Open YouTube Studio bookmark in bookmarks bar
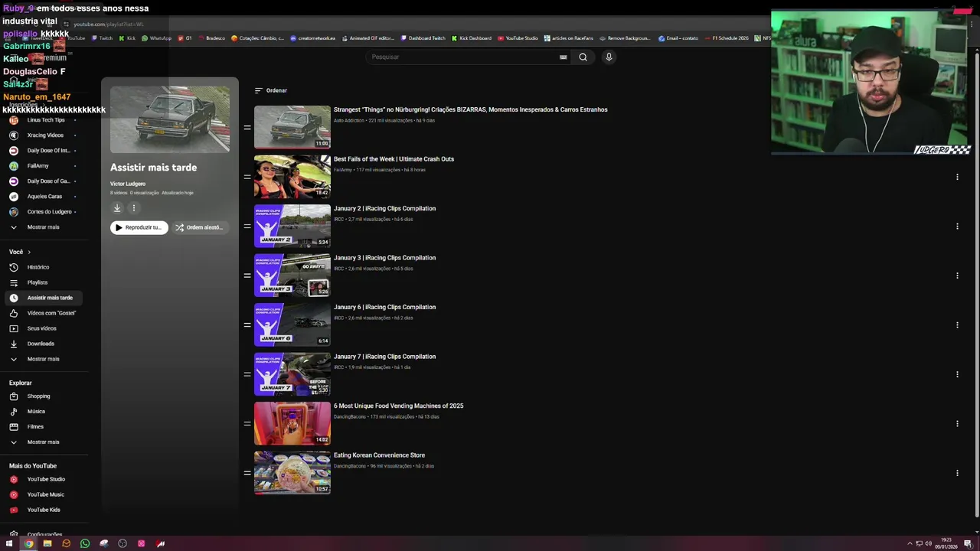This screenshot has height=551, width=980. [518, 38]
